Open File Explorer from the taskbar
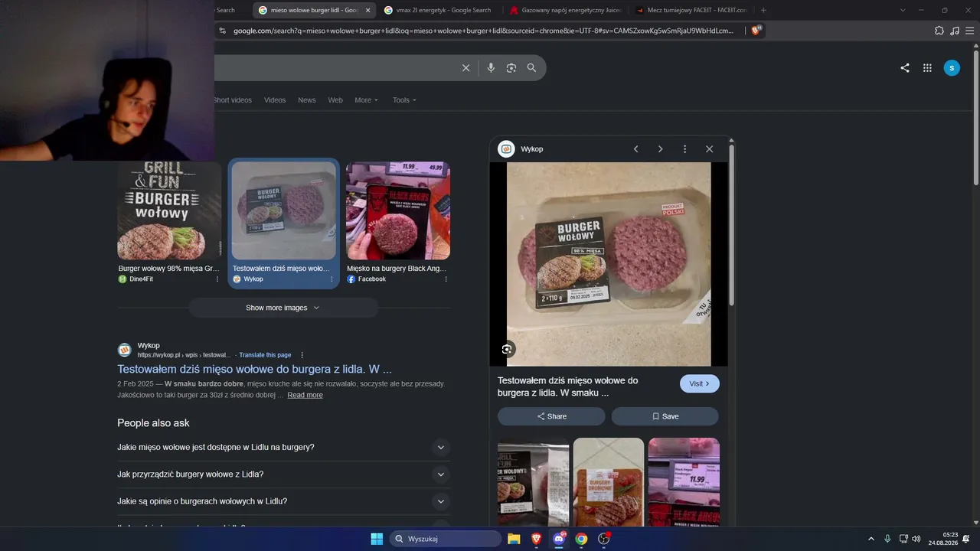Viewport: 980px width, 551px height. [514, 539]
